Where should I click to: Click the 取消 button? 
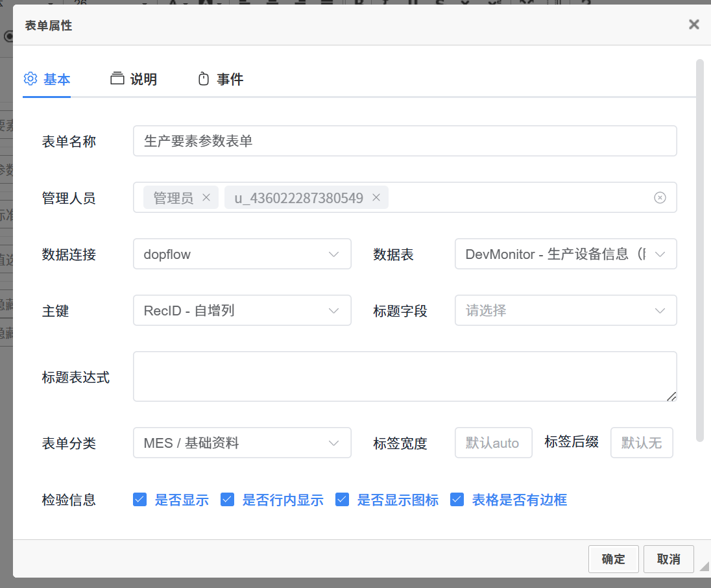point(668,559)
